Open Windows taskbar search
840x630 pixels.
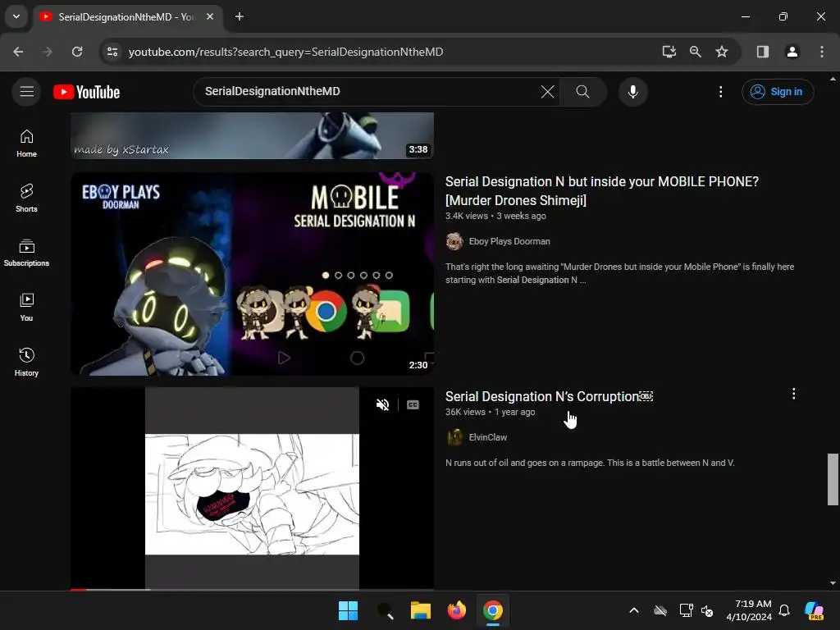coord(385,610)
